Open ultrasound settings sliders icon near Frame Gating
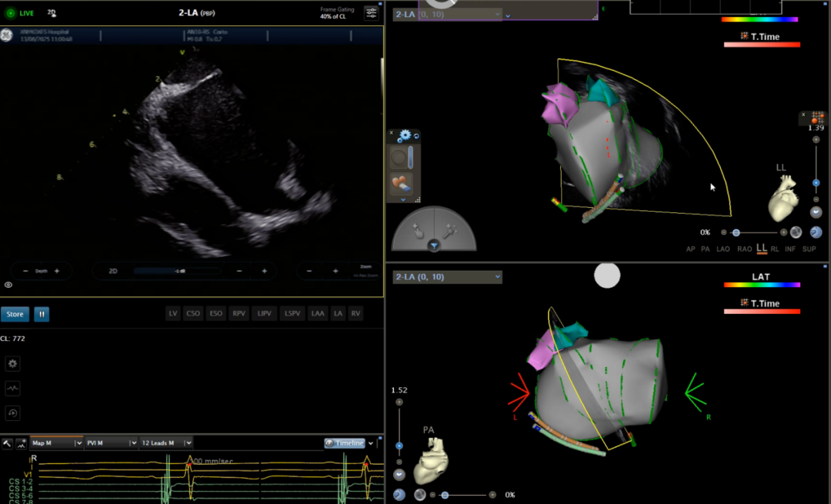The width and height of the screenshot is (831, 504). (x=372, y=12)
